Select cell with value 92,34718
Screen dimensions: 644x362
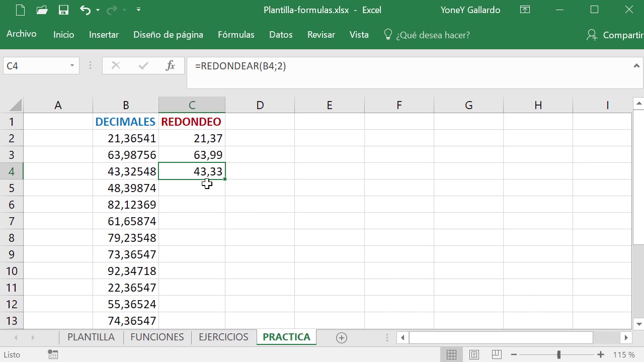point(126,271)
